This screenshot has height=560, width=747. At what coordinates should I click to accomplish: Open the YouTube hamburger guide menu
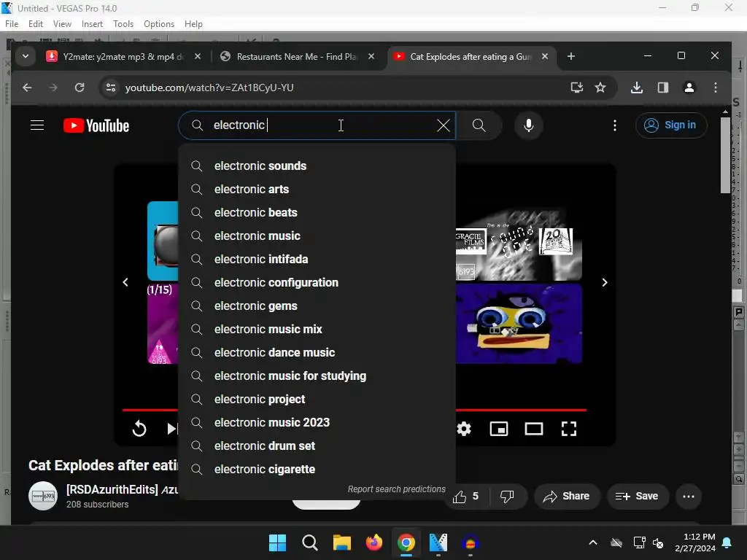tap(37, 125)
